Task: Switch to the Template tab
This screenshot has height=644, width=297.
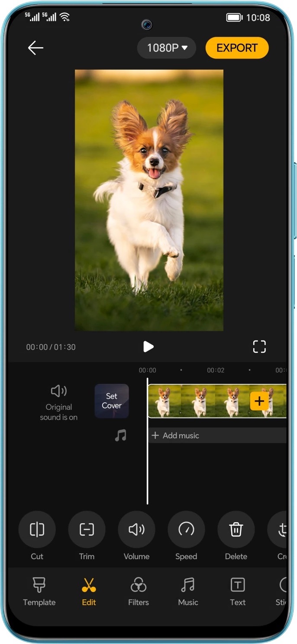Action: point(39,591)
